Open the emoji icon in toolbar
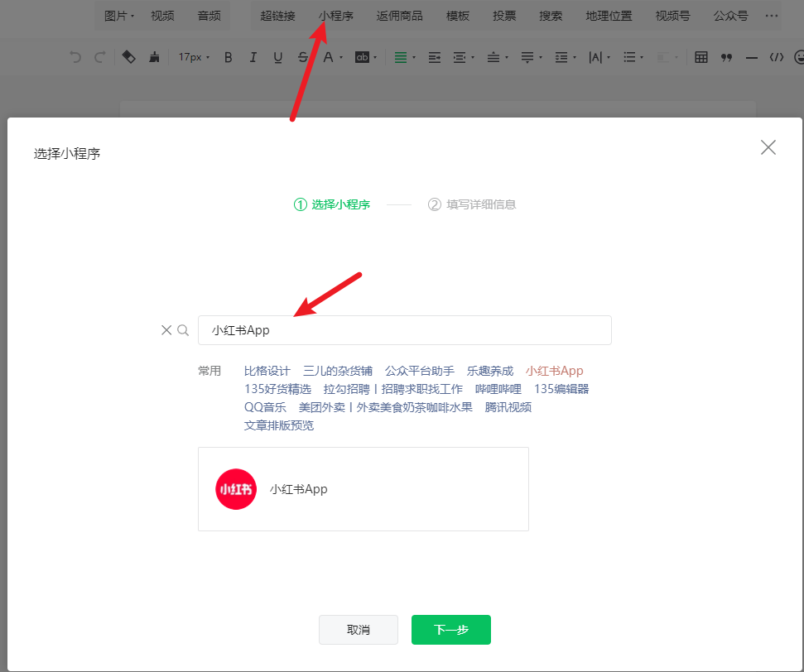The width and height of the screenshot is (804, 672). pyautogui.click(x=799, y=57)
